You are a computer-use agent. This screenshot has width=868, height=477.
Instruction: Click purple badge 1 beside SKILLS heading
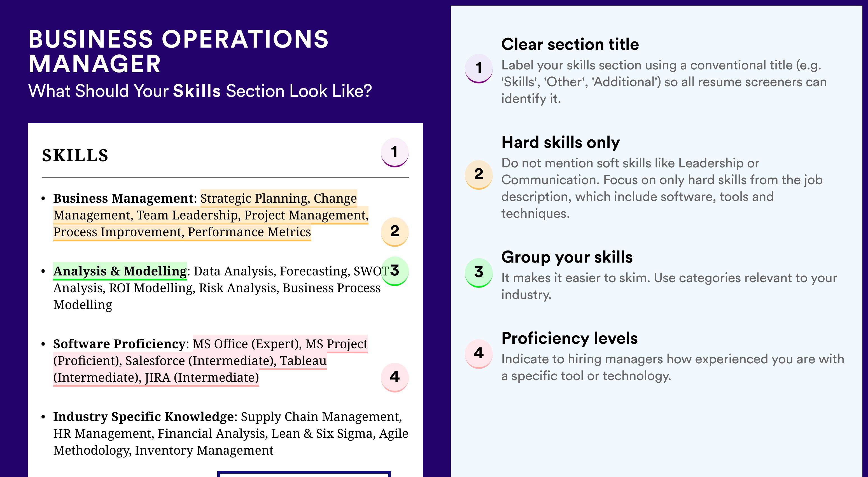pos(395,152)
